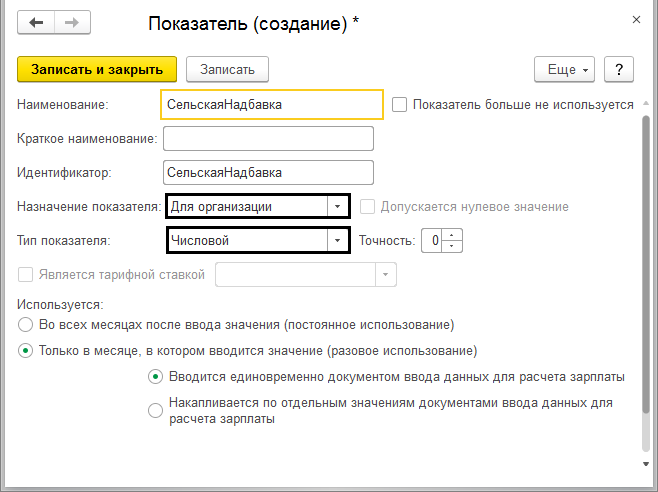Click the back navigation arrow

36,22
